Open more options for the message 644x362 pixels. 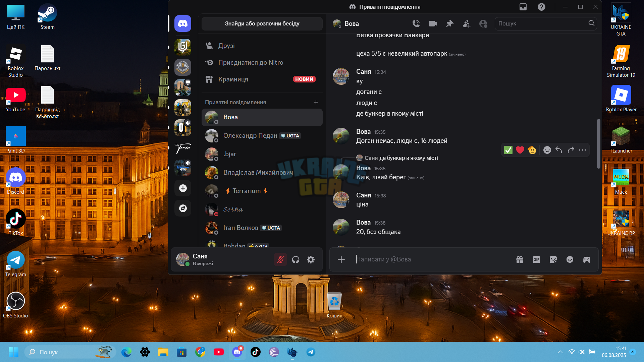(583, 150)
